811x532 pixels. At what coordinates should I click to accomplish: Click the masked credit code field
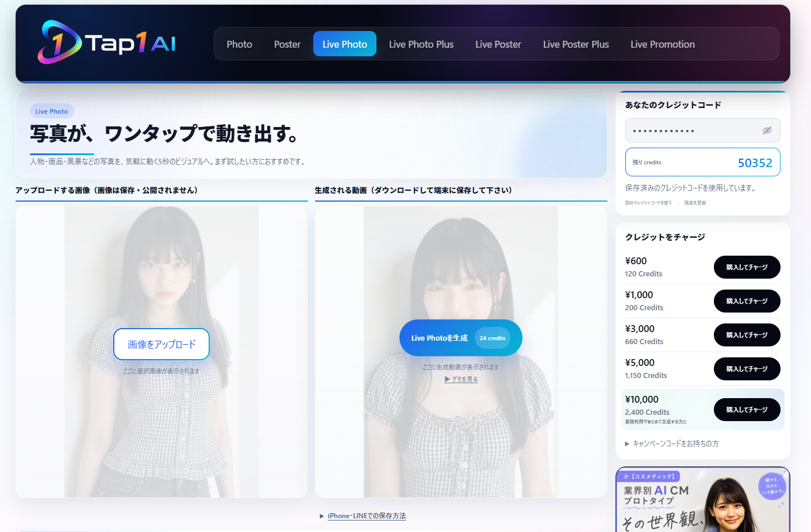point(702,130)
